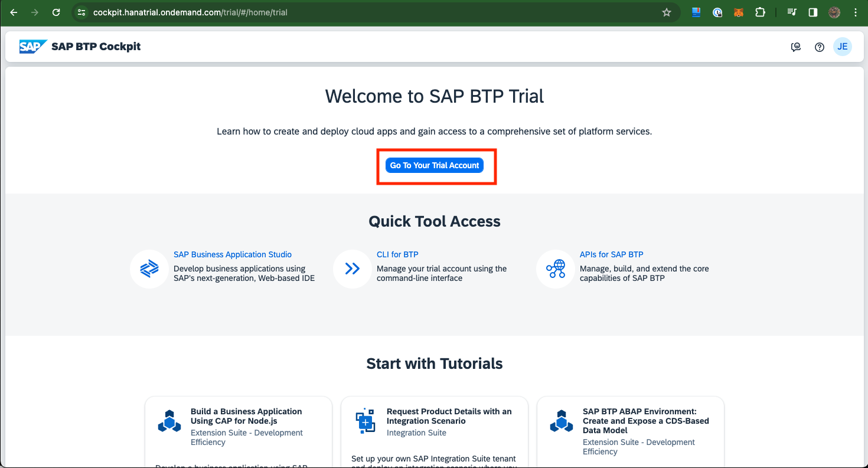This screenshot has height=468, width=868.
Task: Open the blue book extension icon
Action: point(696,12)
